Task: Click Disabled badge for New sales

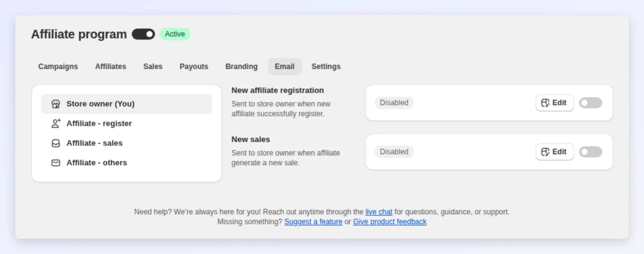Action: (x=394, y=152)
